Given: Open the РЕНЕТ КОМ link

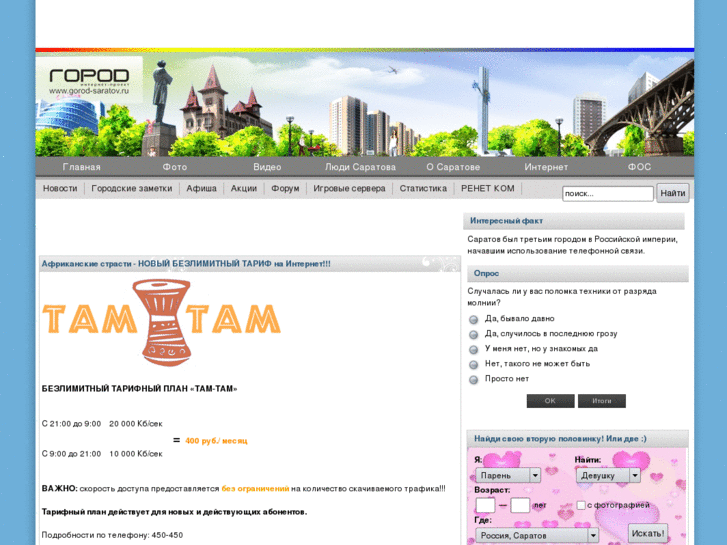Looking at the screenshot, I should tap(488, 188).
